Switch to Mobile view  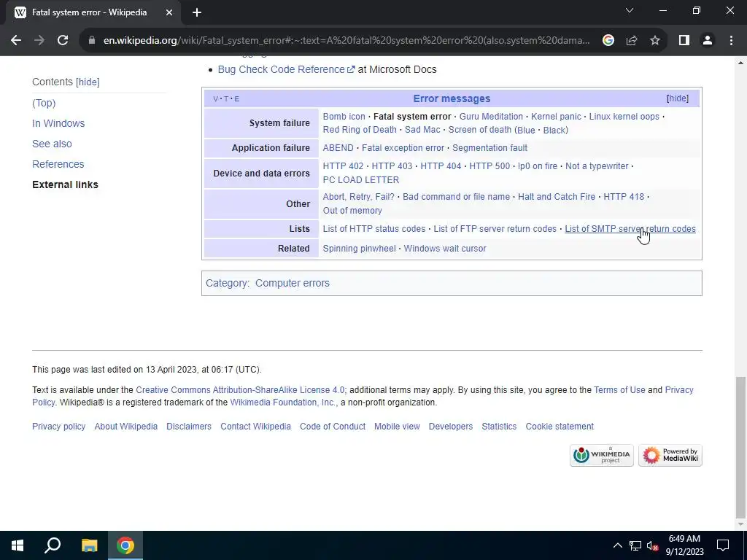pos(397,427)
